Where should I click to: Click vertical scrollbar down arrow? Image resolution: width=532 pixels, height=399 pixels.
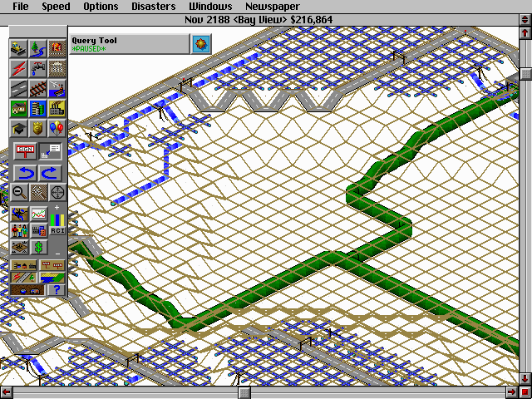(525, 379)
